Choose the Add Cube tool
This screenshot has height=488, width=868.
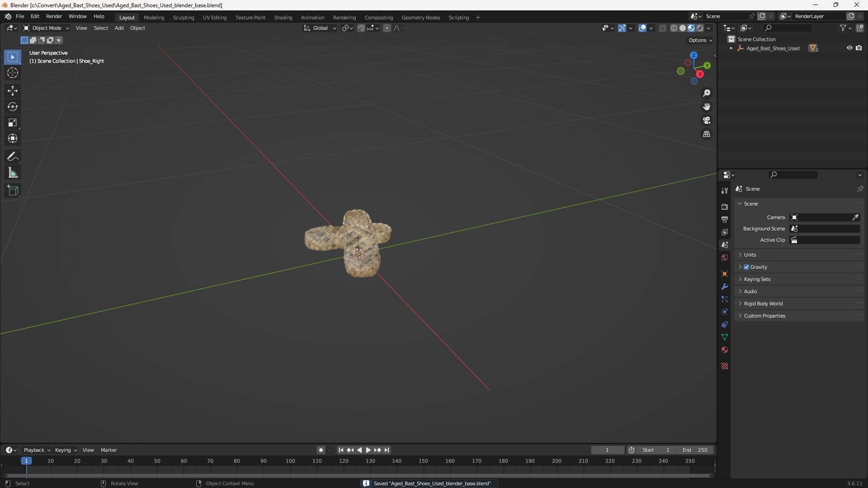tap(13, 191)
